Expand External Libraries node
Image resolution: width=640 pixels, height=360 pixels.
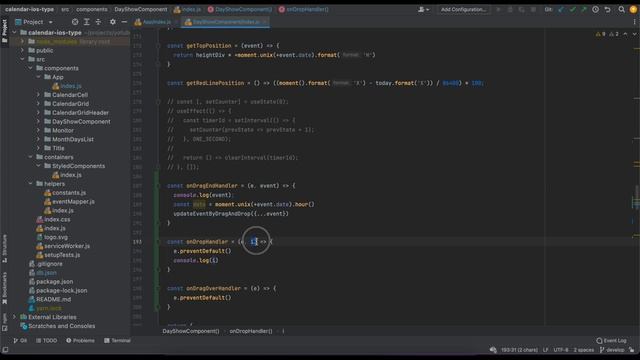pos(15,317)
